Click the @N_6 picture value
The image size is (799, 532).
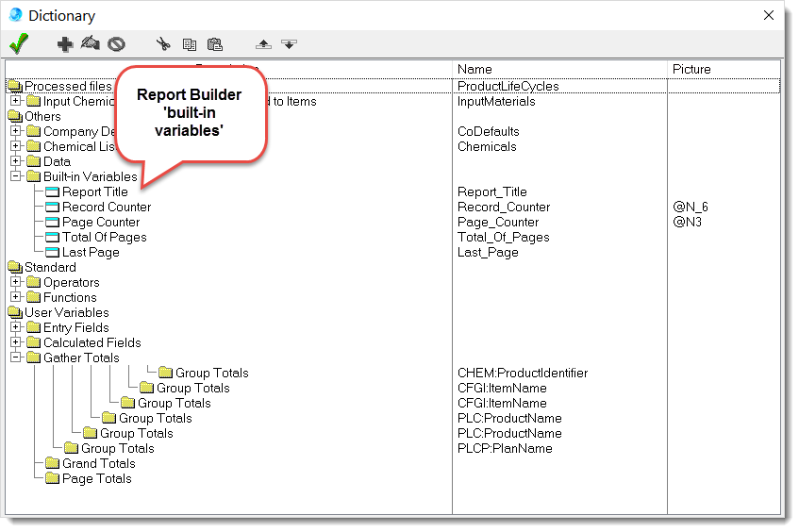point(691,207)
